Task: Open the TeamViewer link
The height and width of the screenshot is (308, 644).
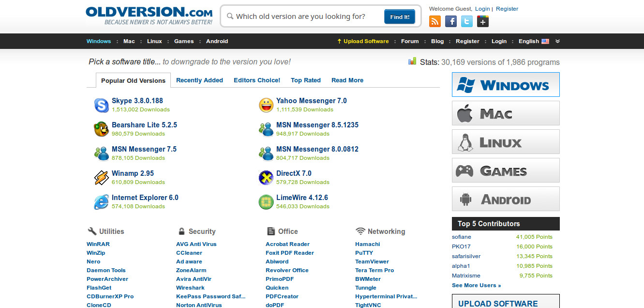Action: coord(373,262)
